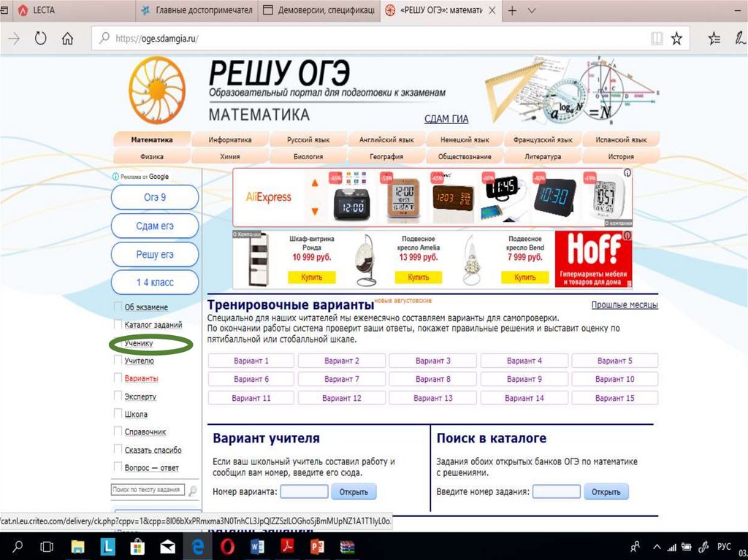Open Прошлые месяцы link

(x=625, y=304)
